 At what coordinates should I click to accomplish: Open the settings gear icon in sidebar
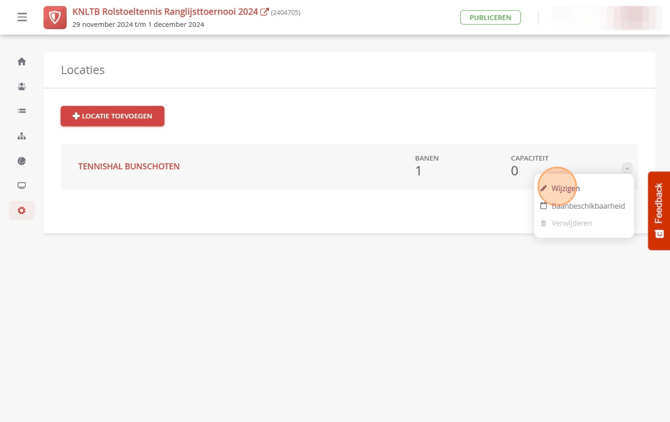click(22, 210)
